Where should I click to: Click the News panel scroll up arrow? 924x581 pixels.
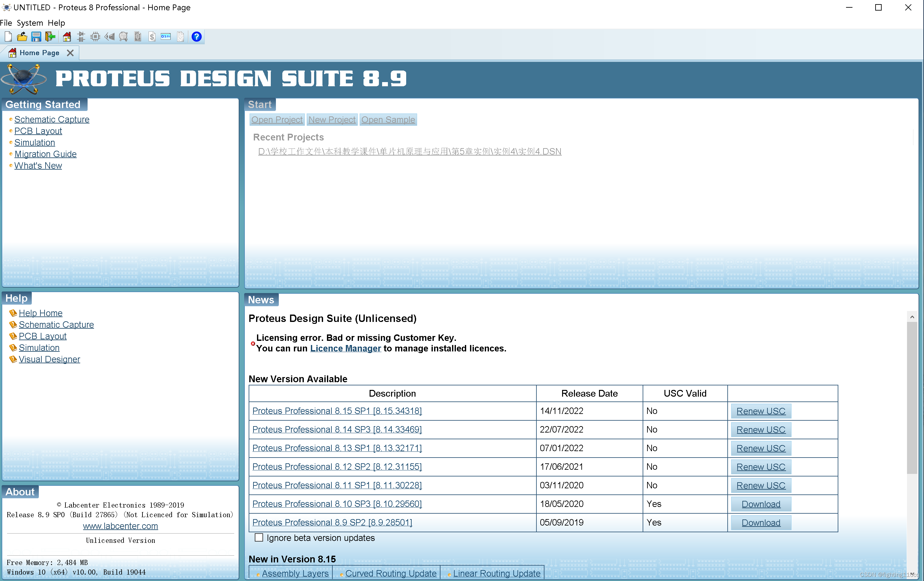click(912, 317)
